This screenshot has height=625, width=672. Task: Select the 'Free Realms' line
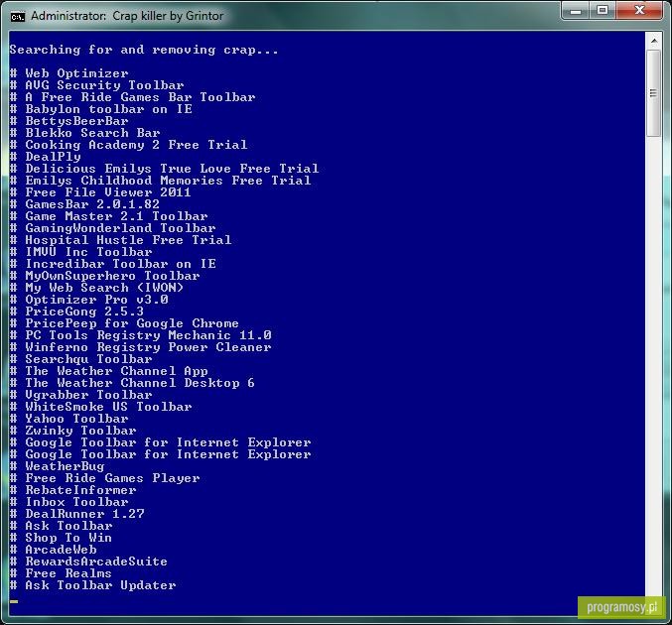pos(61,573)
